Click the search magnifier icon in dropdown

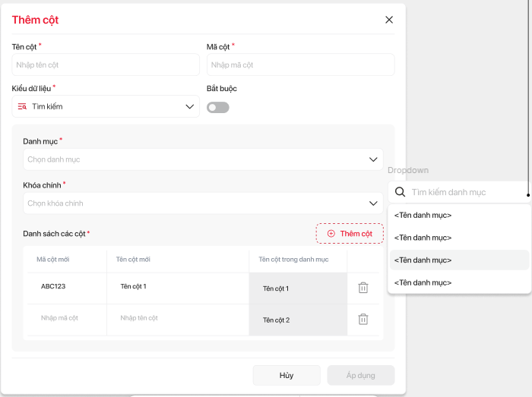tap(401, 193)
